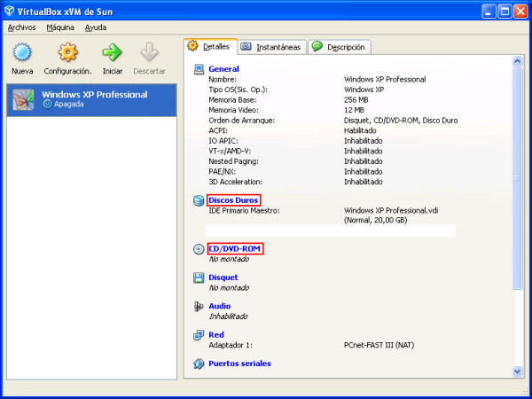The image size is (532, 399).
Task: Click the Puertos seriales icon
Action: coord(199,364)
